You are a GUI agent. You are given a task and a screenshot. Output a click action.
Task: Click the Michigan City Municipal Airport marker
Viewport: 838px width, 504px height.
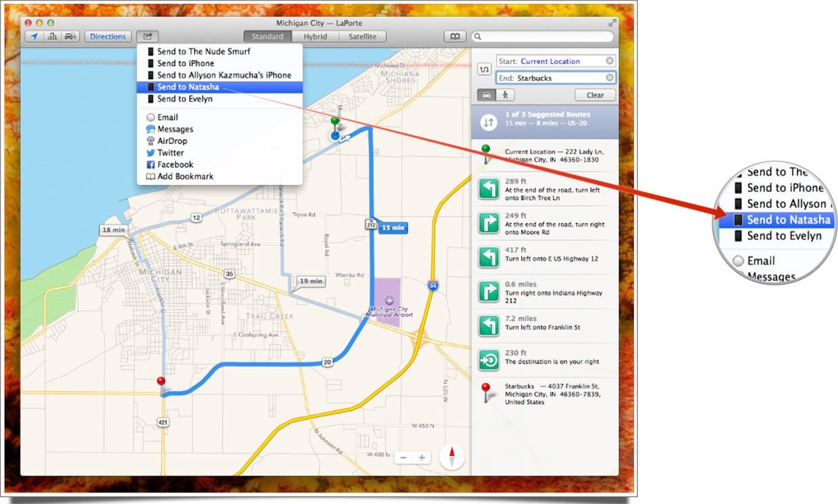(389, 299)
